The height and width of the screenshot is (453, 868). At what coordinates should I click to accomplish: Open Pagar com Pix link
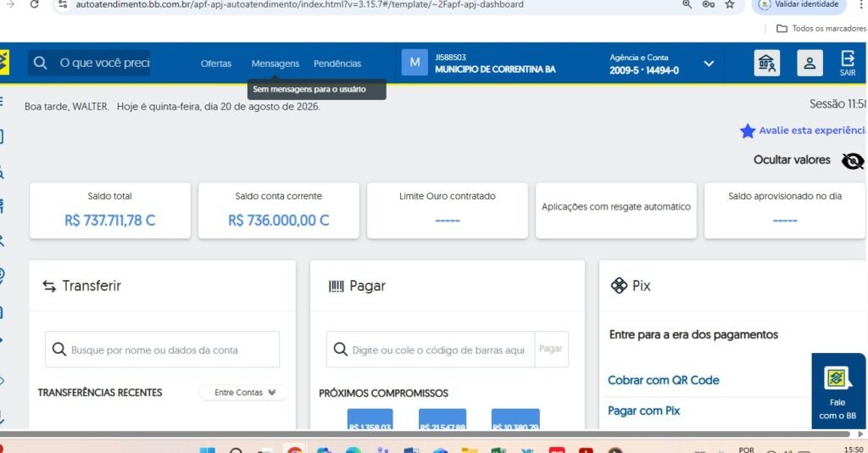click(644, 411)
